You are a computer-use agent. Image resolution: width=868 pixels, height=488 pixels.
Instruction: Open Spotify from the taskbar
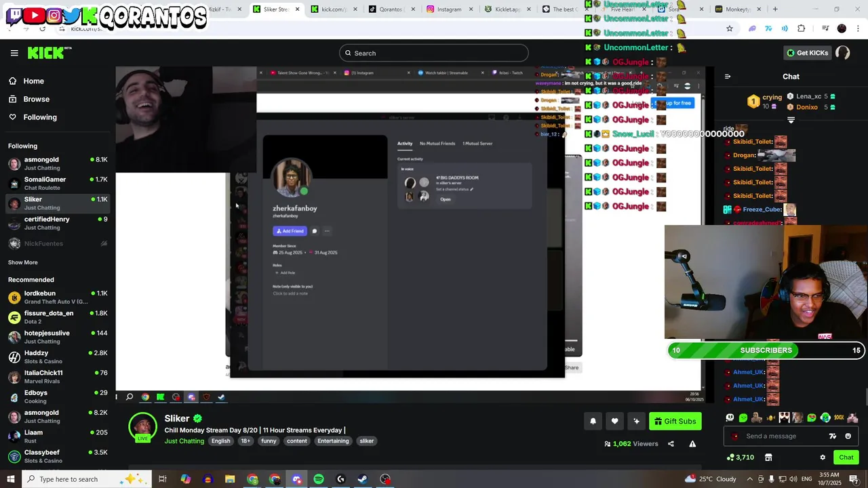319,479
